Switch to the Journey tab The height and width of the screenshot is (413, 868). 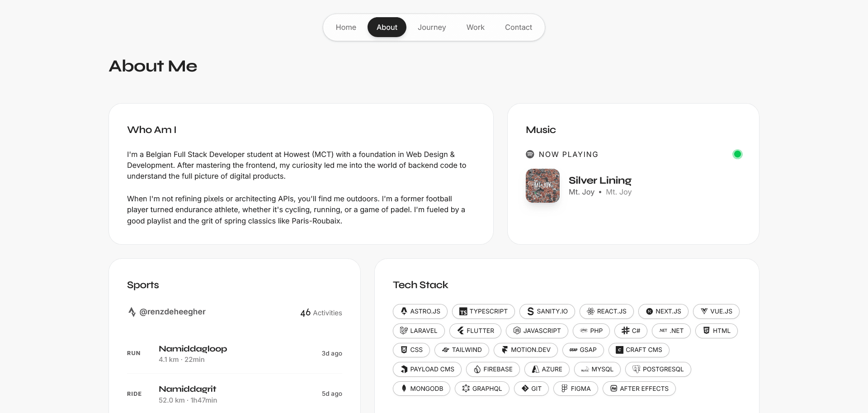(432, 28)
